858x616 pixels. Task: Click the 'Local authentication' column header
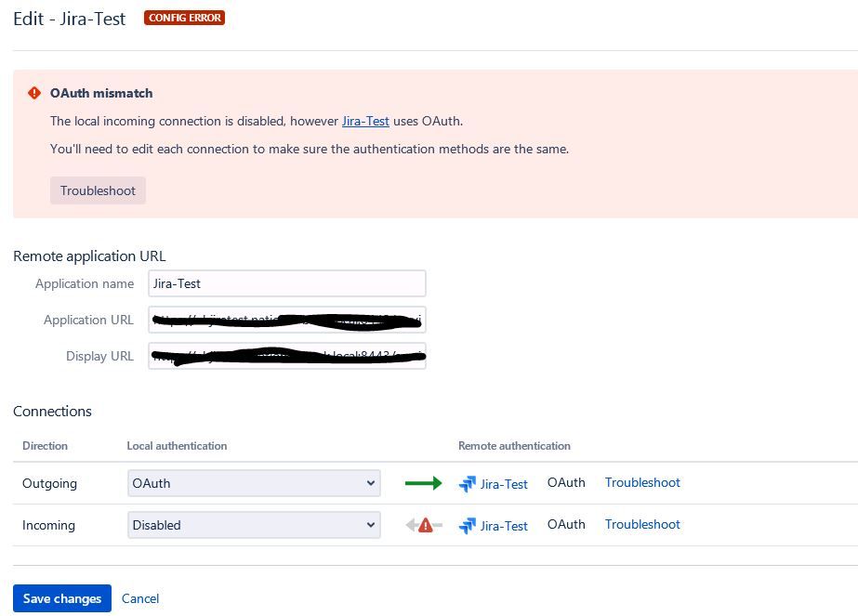177,446
